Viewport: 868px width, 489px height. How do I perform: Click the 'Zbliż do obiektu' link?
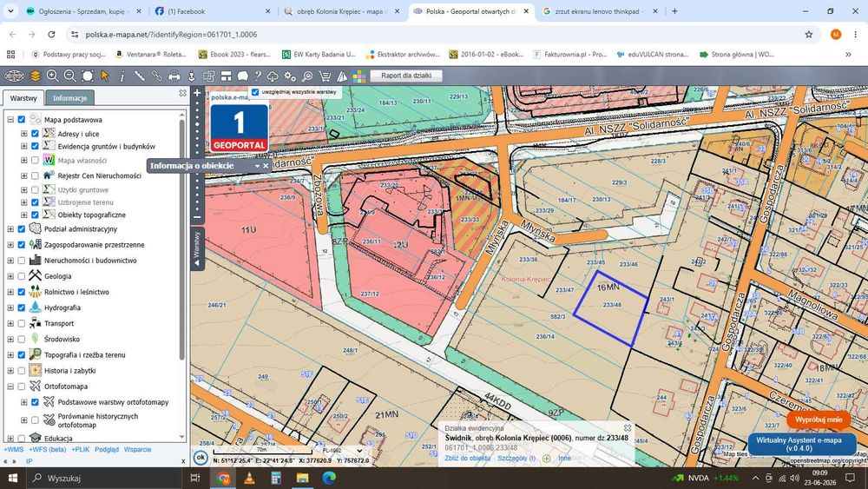(467, 458)
